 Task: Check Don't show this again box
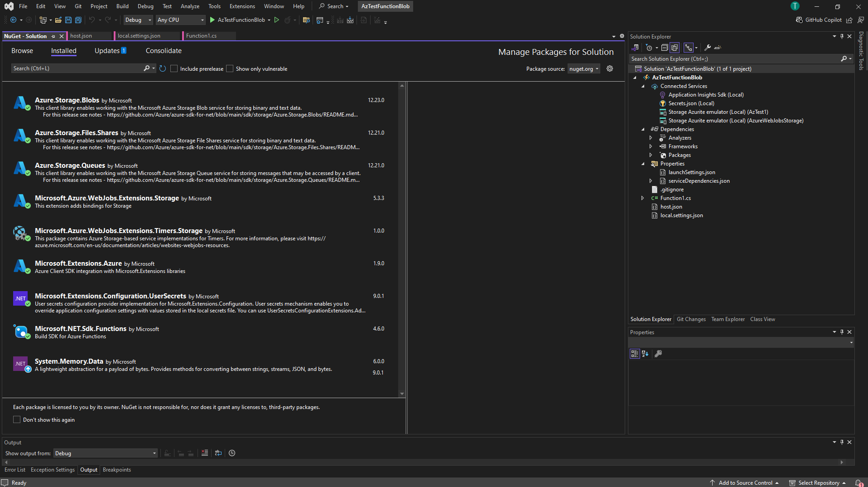[17, 420]
